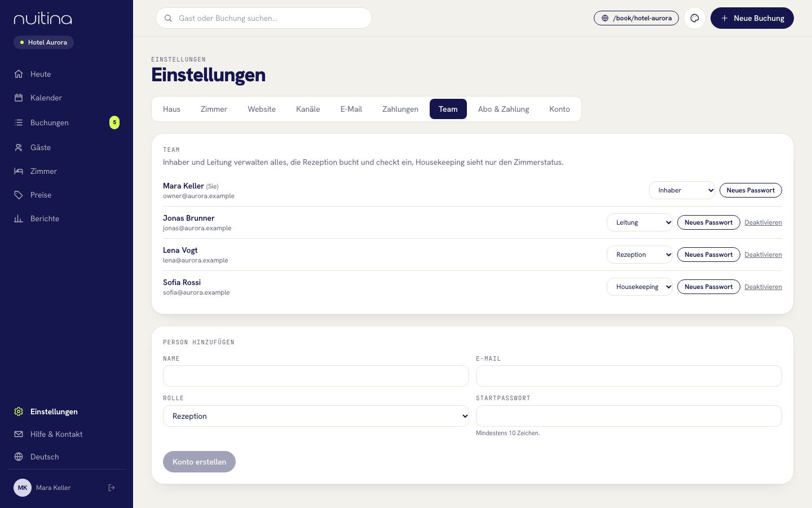Click the search magnifier icon
The image size is (812, 508).
168,18
